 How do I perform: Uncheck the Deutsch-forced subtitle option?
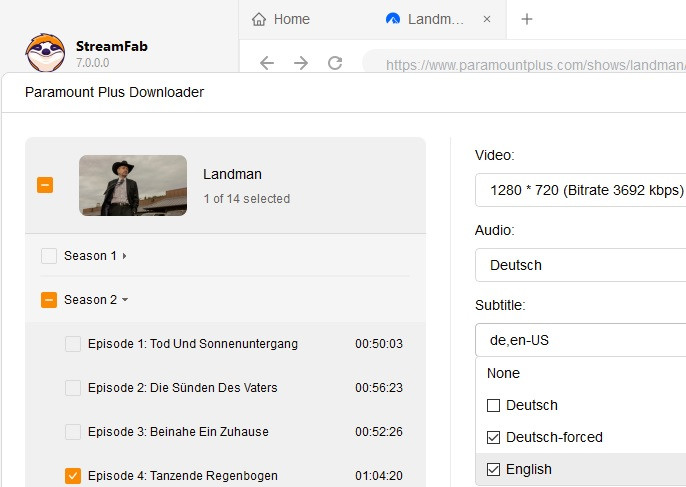[x=494, y=437]
